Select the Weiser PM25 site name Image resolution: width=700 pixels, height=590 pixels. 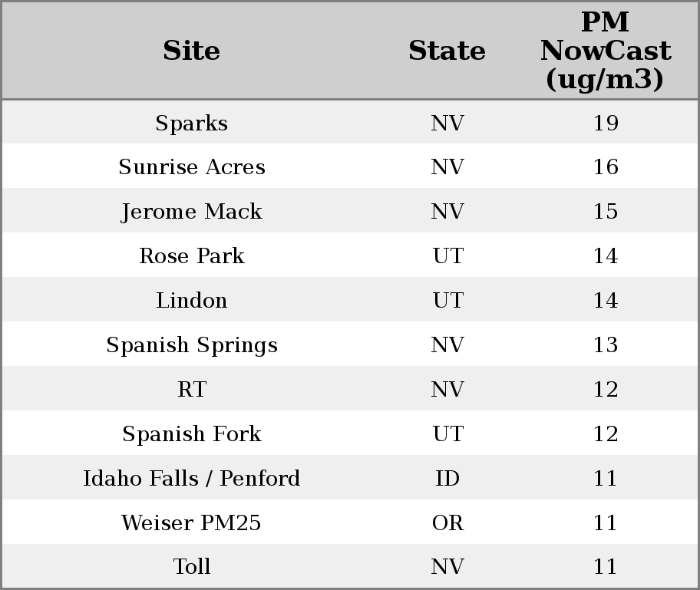pos(192,523)
